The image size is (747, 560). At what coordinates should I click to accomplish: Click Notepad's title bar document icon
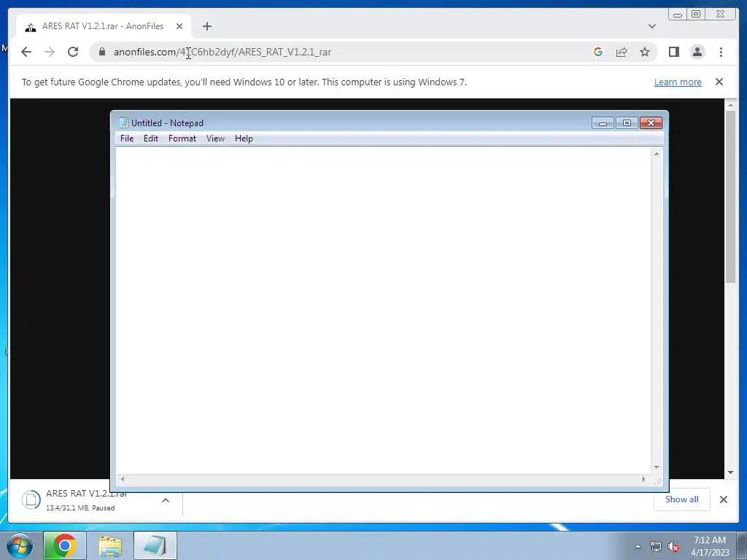click(x=123, y=122)
